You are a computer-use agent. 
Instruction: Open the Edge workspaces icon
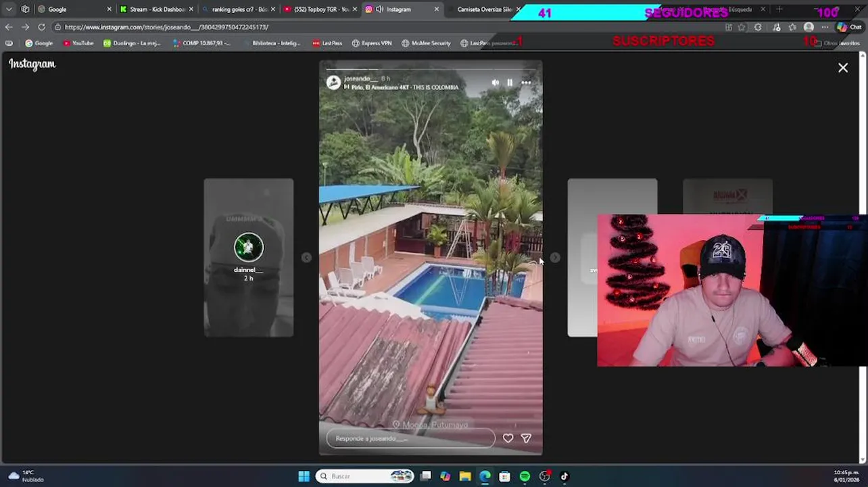(x=25, y=9)
